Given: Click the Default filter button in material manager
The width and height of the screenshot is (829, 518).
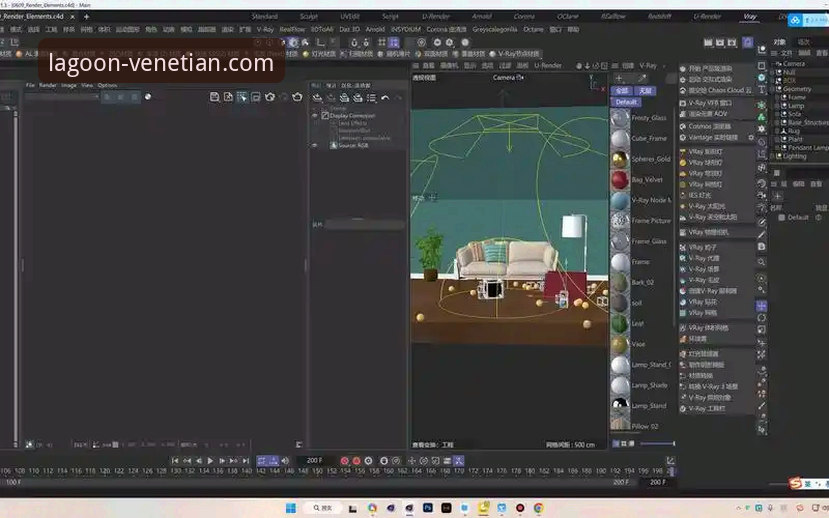Looking at the screenshot, I should (626, 102).
